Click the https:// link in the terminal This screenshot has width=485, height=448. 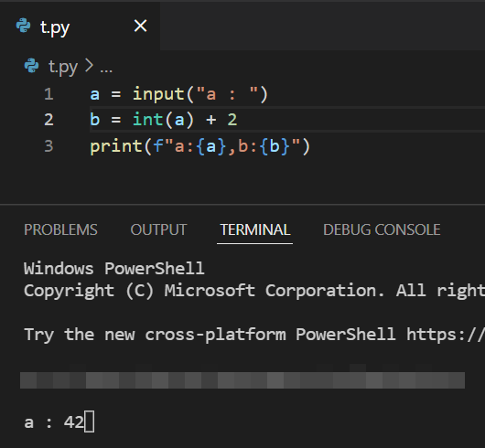pos(446,335)
